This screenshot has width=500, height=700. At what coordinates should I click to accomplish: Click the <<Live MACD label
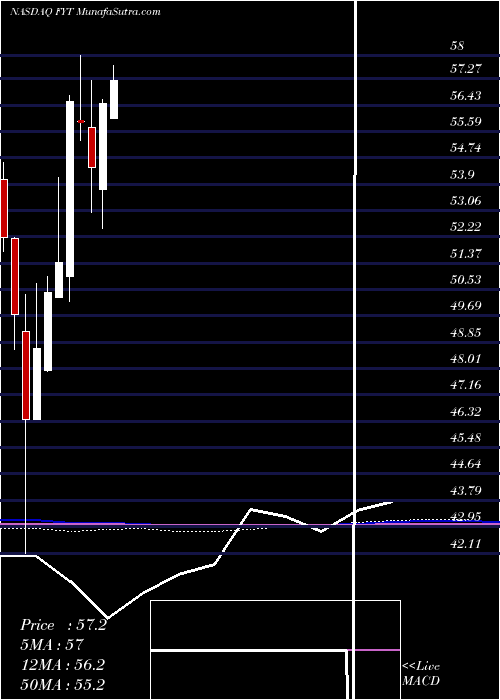[x=421, y=674]
